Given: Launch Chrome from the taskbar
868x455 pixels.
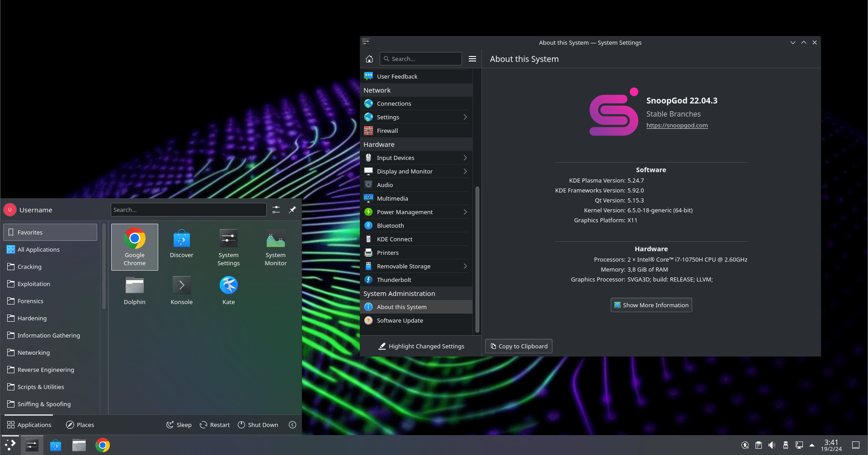Looking at the screenshot, I should pyautogui.click(x=103, y=445).
